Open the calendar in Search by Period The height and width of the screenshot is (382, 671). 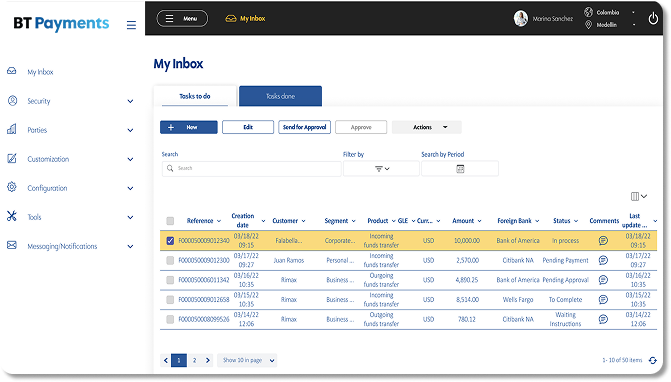[x=460, y=169]
